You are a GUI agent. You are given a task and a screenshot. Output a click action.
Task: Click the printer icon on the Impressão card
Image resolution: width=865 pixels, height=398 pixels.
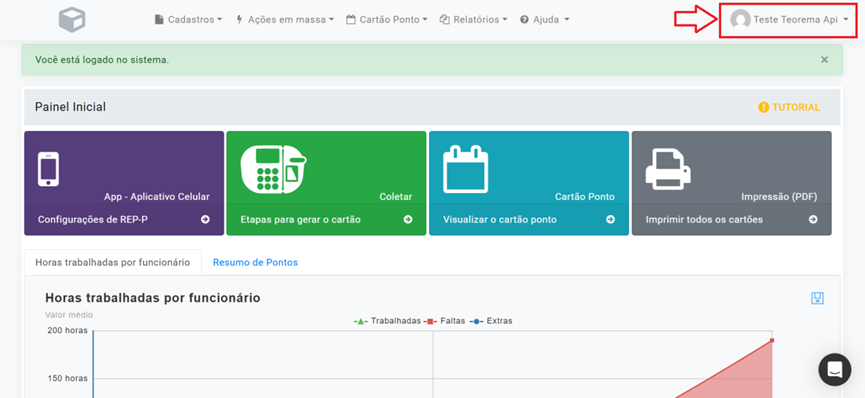click(668, 169)
